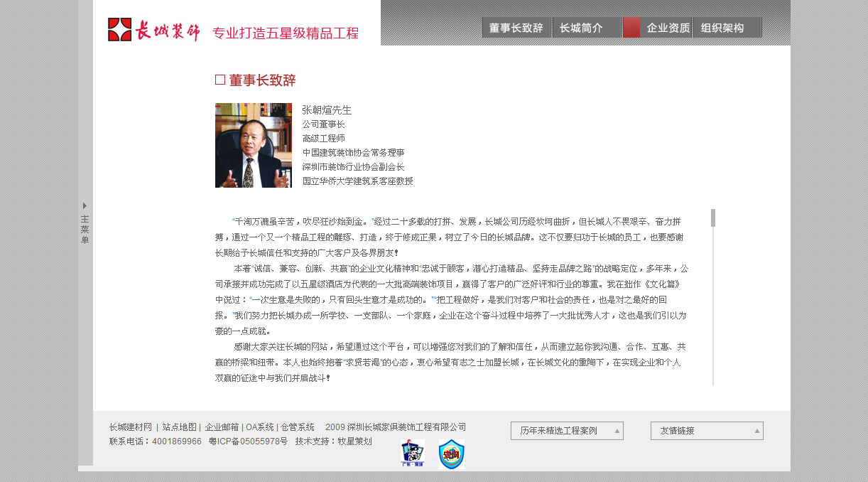The image size is (868, 482).
Task: Click the red square icon in navigation bar
Action: click(x=631, y=27)
